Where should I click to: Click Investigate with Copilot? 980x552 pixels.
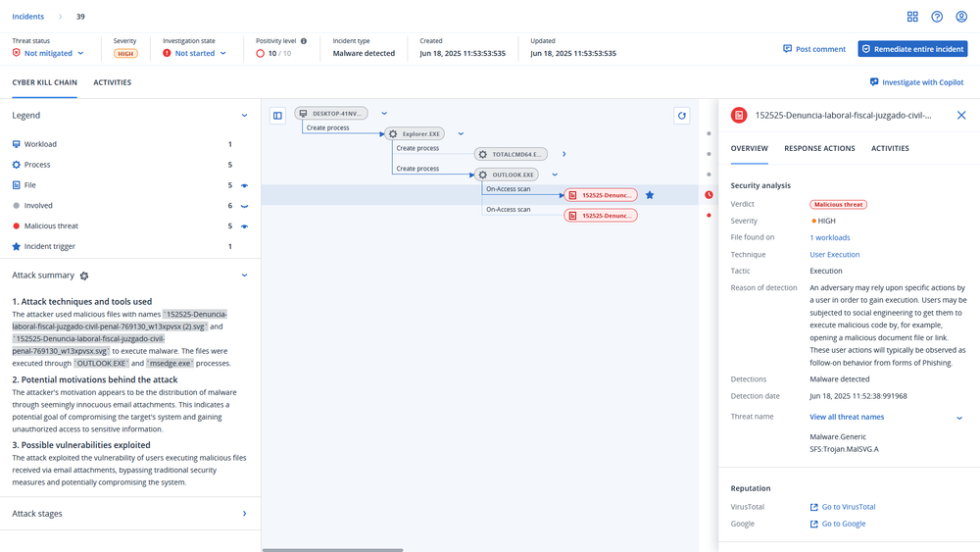pos(917,82)
